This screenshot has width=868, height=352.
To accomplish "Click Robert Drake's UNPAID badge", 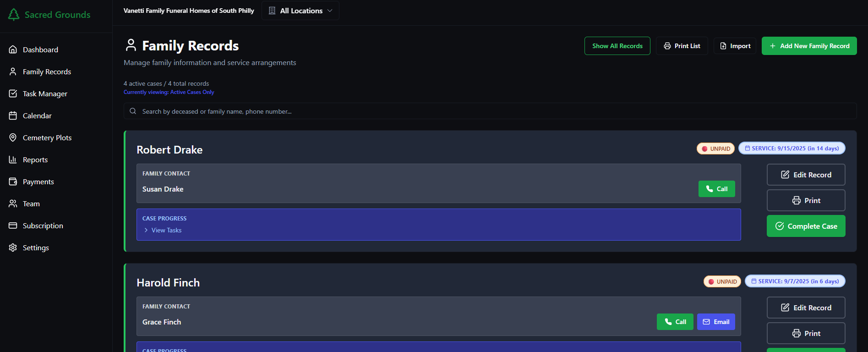I will (x=716, y=148).
